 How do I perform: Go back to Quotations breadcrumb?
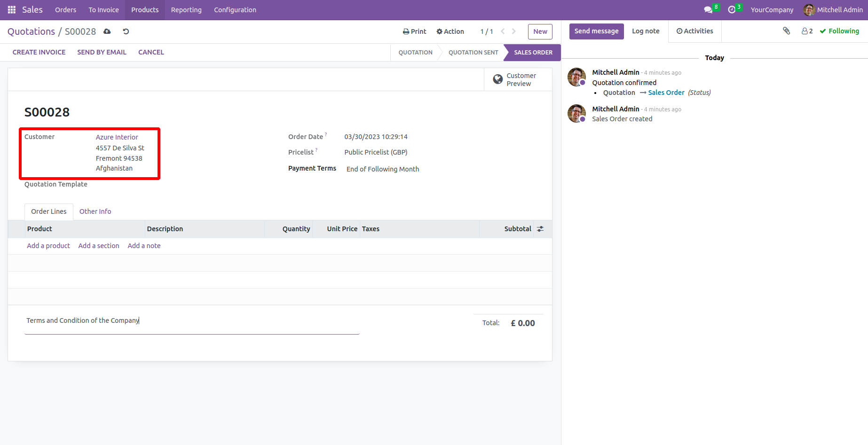tap(32, 31)
